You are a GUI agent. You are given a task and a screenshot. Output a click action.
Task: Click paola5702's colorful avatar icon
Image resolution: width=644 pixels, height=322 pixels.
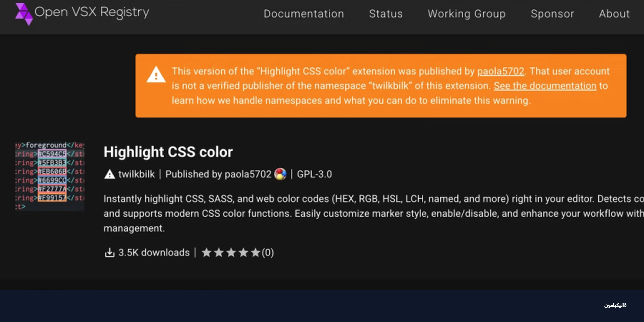click(280, 174)
